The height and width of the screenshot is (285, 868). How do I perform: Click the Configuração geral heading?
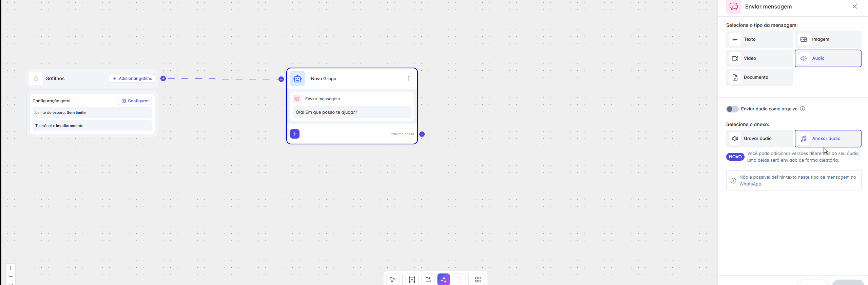(x=52, y=101)
